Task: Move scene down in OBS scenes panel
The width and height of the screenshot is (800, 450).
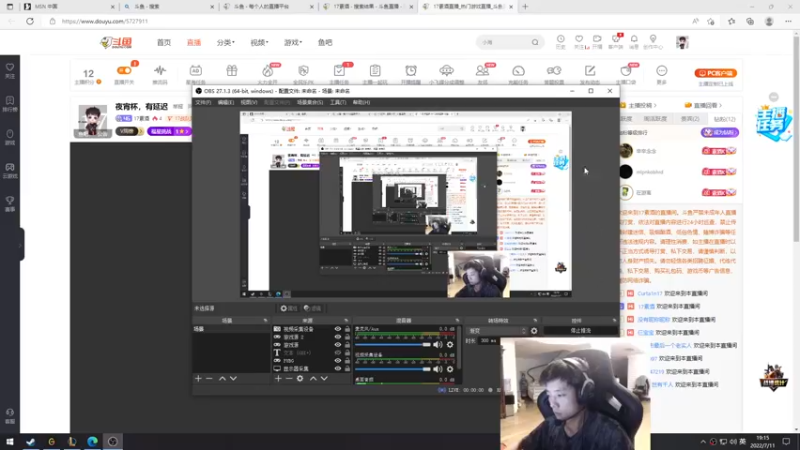Action: 233,379
